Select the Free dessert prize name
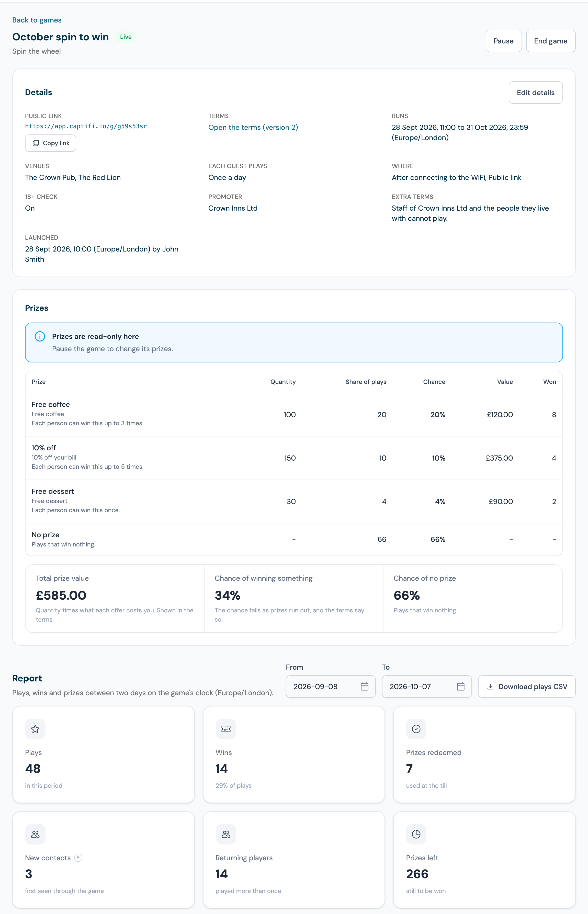This screenshot has width=588, height=914. (53, 492)
